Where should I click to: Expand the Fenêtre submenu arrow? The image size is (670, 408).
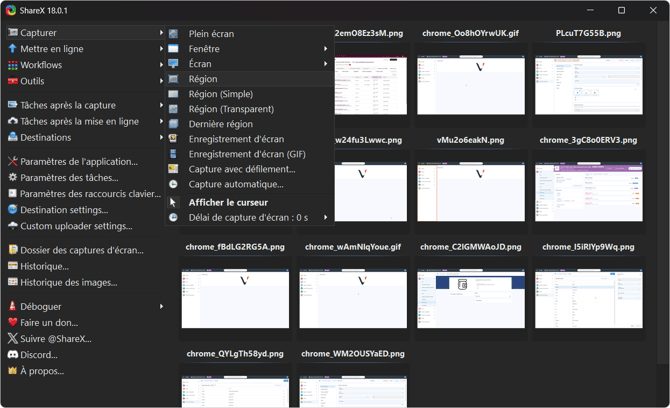click(x=325, y=48)
